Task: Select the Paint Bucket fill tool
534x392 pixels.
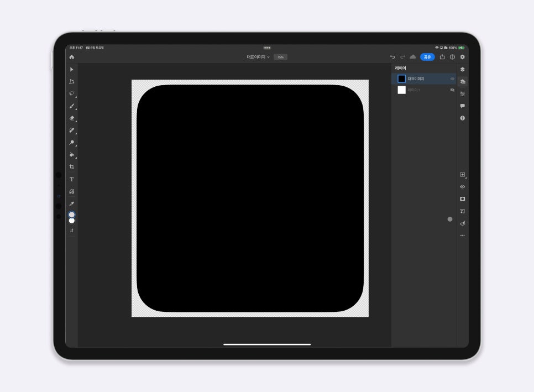Action: 71,155
